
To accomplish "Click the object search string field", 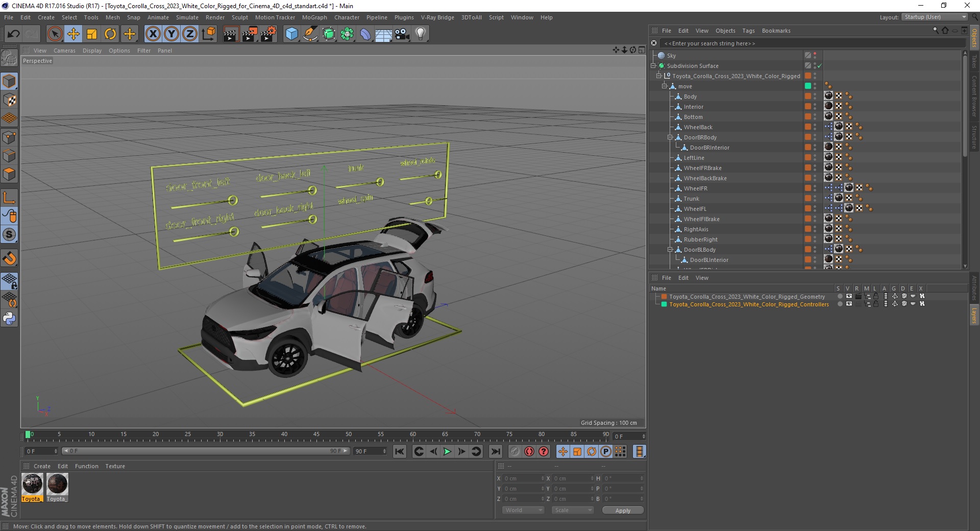I will coord(812,43).
